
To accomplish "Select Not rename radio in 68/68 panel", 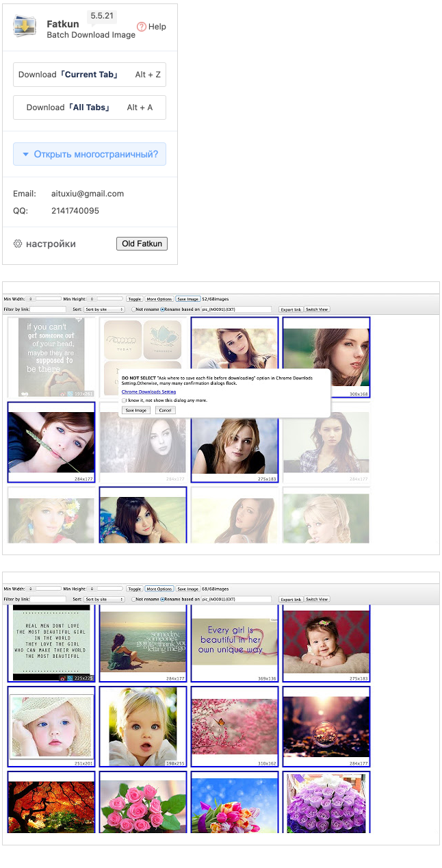I will (133, 600).
